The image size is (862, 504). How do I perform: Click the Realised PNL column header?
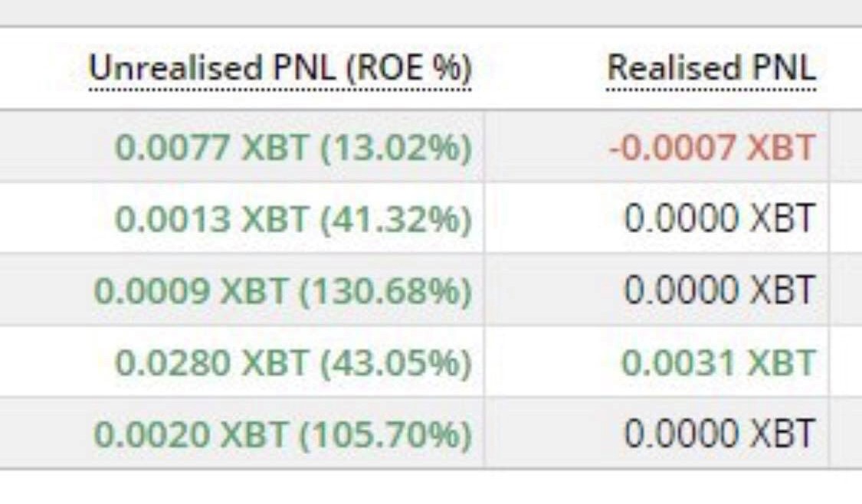(711, 69)
